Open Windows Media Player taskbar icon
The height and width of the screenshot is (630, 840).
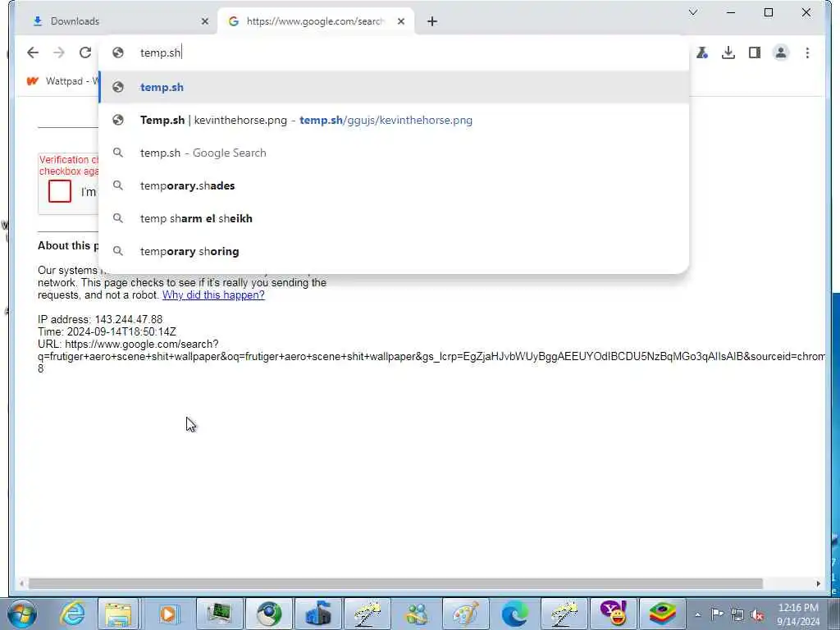click(x=168, y=614)
